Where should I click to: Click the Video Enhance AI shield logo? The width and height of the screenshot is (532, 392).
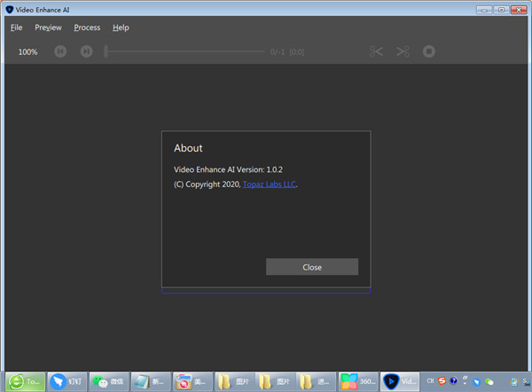(9, 9)
